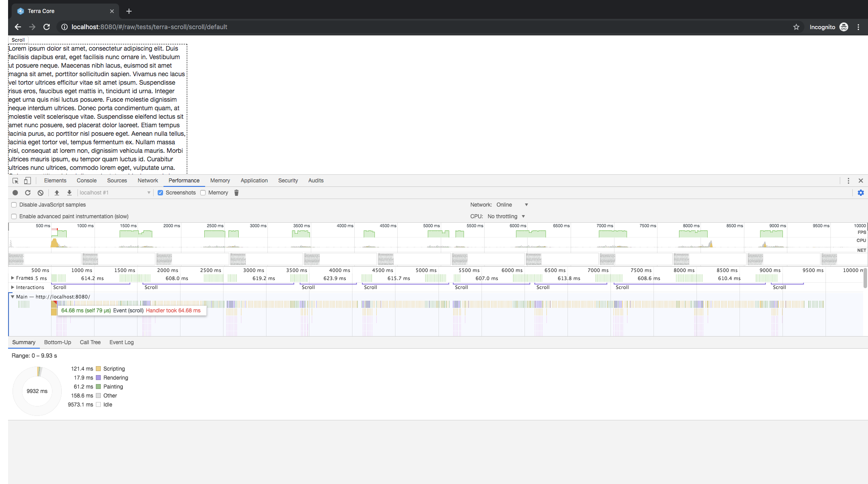View site information icon in address bar

coord(64,27)
